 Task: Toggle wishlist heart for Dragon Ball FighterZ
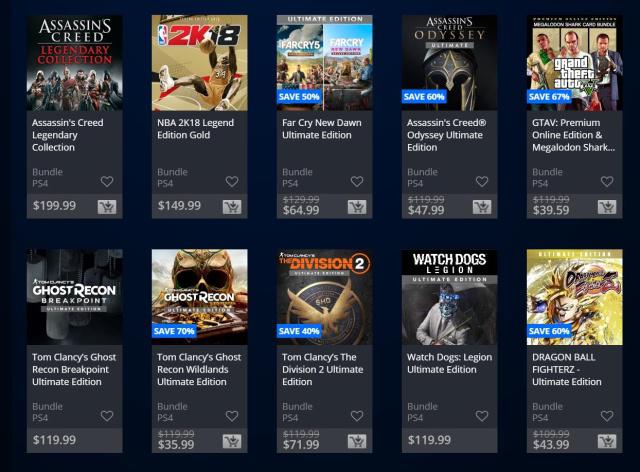tap(607, 416)
